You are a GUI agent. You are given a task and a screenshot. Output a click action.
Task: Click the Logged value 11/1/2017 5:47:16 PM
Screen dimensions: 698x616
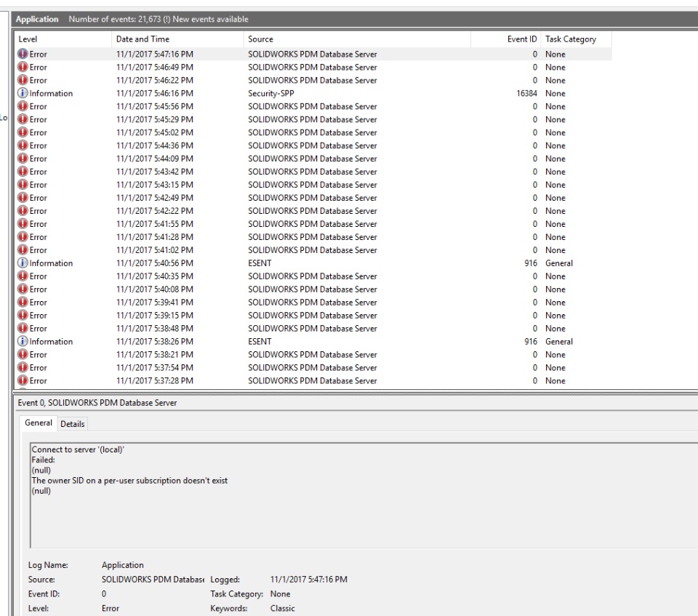point(308,580)
